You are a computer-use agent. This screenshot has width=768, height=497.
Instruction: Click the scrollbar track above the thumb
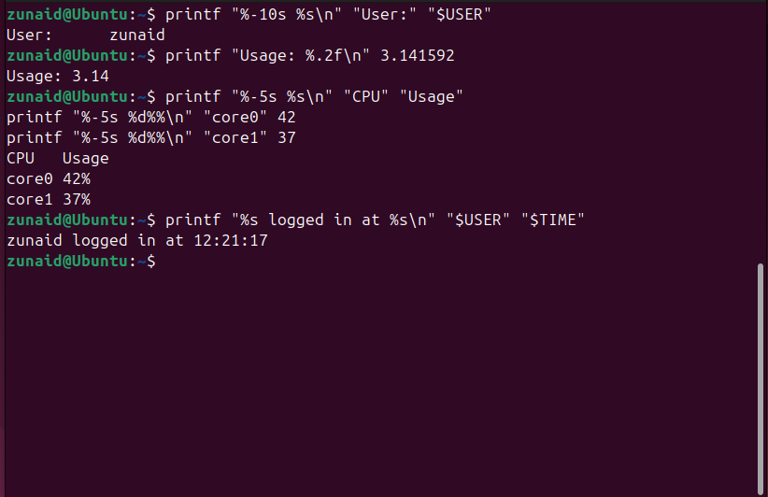[x=761, y=130]
